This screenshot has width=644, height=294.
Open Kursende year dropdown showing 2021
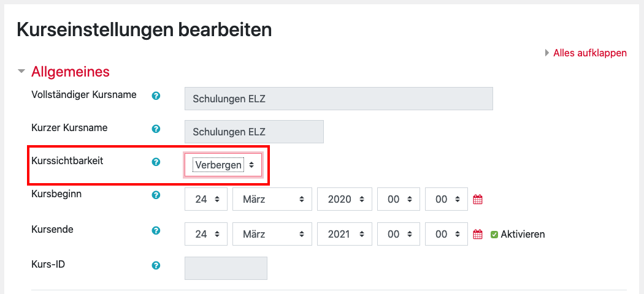(x=345, y=234)
